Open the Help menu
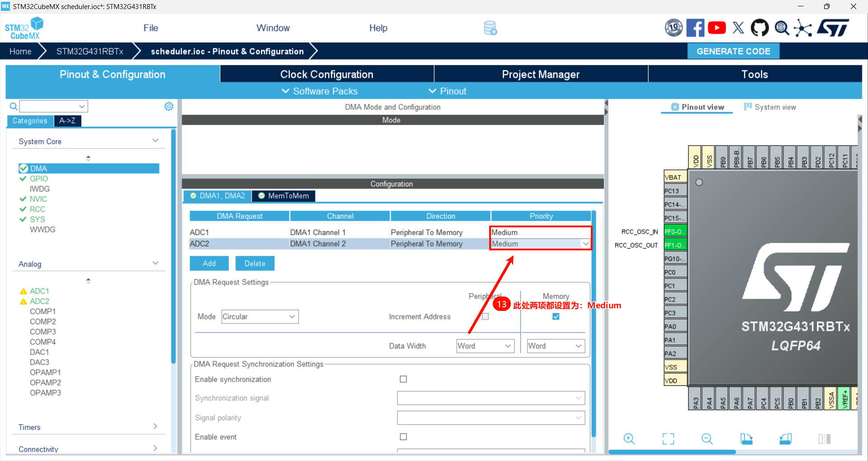868x461 pixels. coord(378,28)
